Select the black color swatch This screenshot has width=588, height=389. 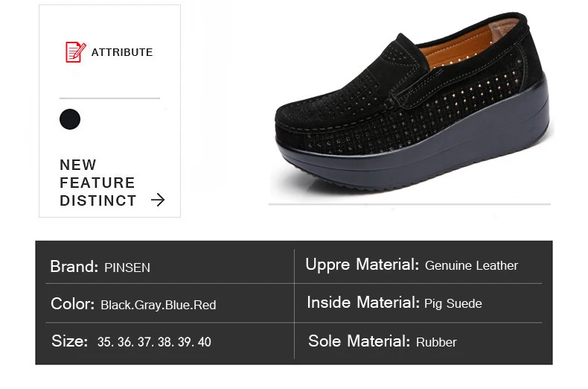(70, 119)
